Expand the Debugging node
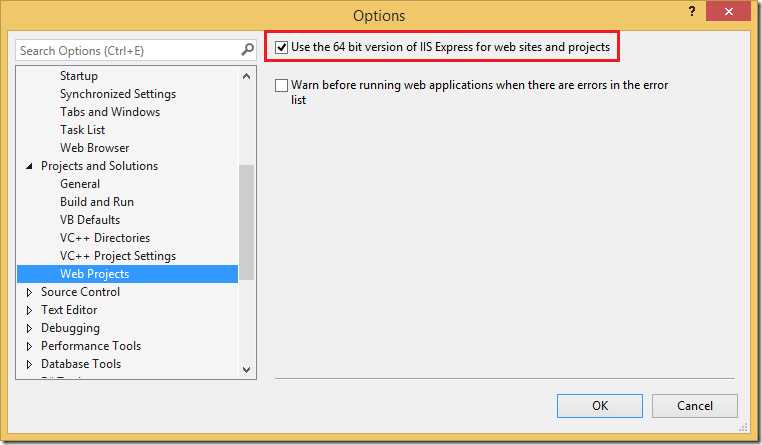Screen dimensions: 762x445 click(29, 328)
